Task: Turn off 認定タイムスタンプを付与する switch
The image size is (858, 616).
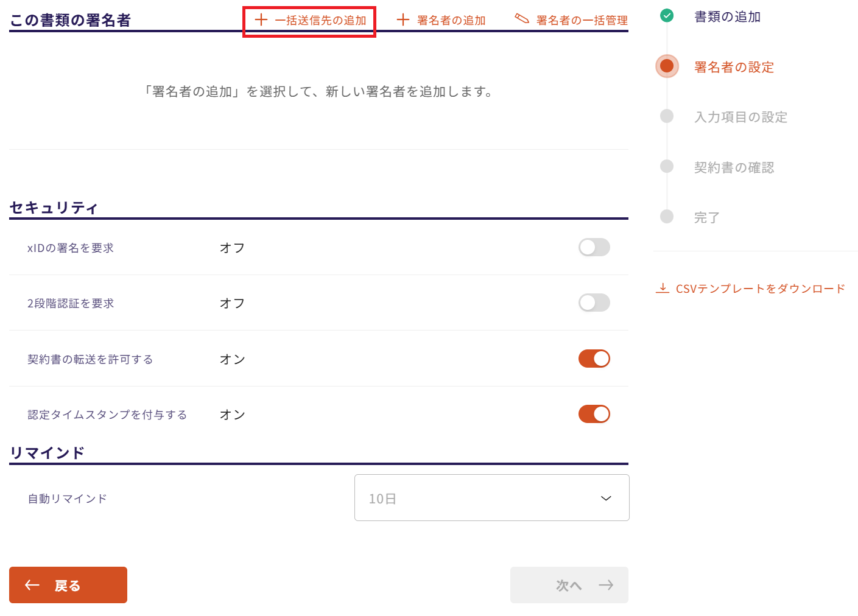Action: [594, 414]
